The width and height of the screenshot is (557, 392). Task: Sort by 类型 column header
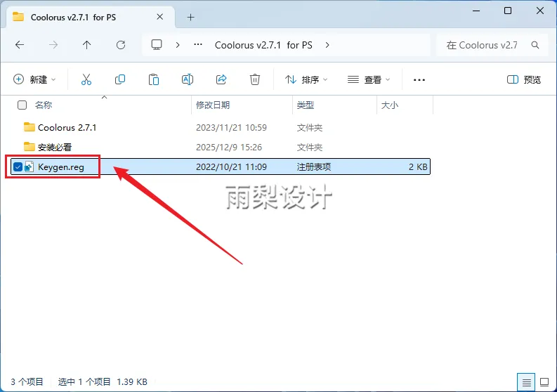coord(306,105)
